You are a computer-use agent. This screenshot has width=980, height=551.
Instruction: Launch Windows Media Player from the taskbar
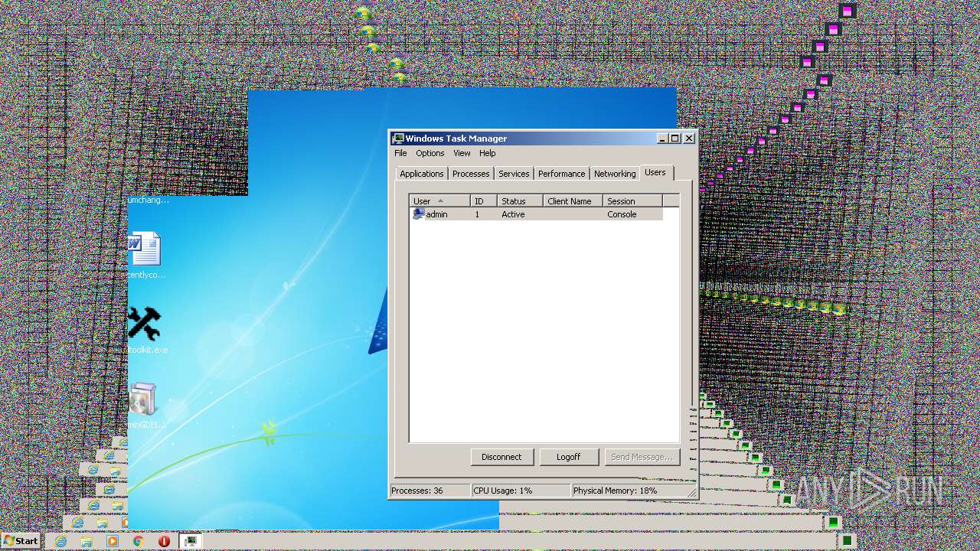point(112,541)
